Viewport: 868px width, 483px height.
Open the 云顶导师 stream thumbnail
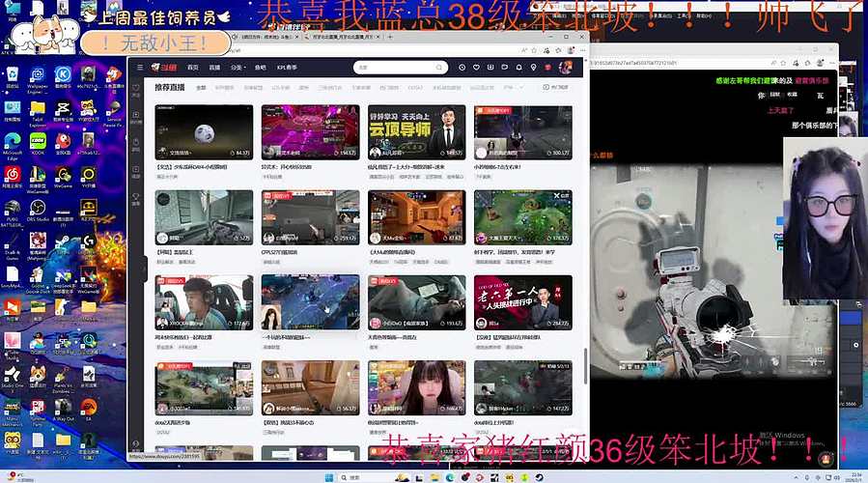[x=417, y=132]
